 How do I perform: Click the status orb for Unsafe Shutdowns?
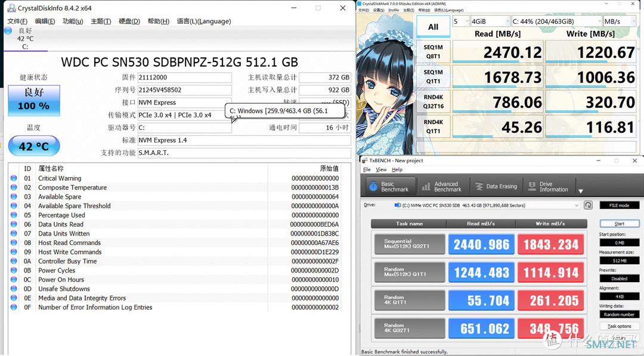(14, 289)
